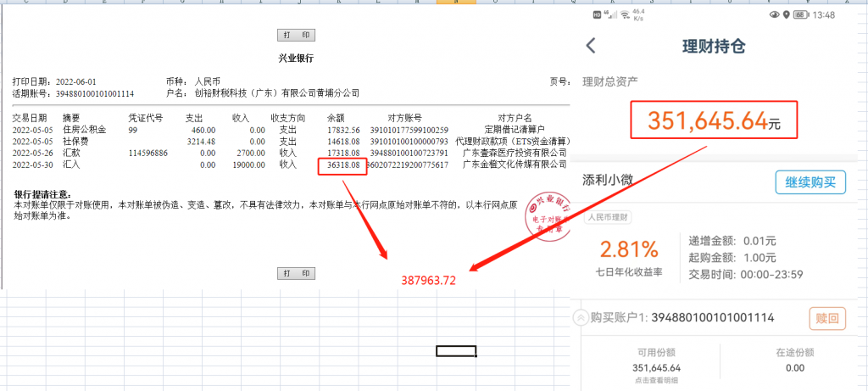The image size is (868, 391).
Task: Click the 收支方向 column header
Action: pos(288,118)
